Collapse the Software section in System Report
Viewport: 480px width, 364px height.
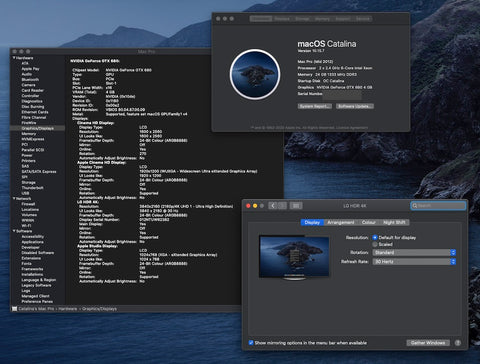click(14, 231)
